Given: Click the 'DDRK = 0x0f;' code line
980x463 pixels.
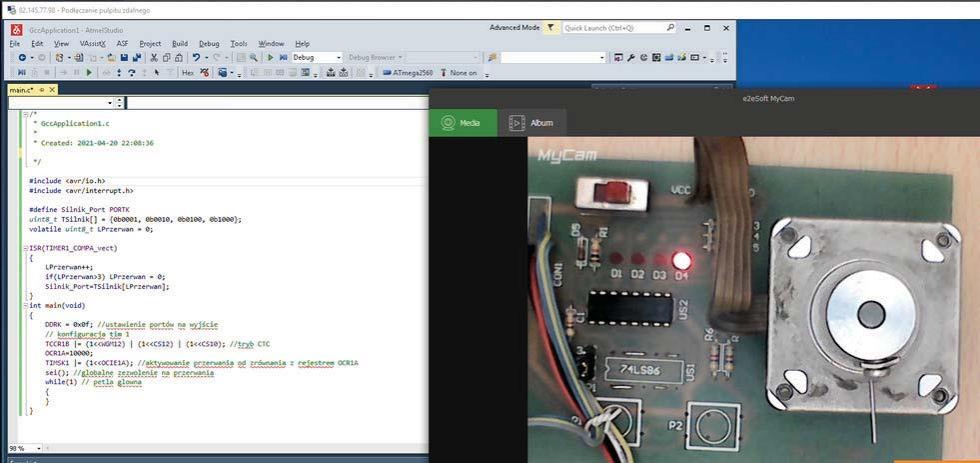Looking at the screenshot, I should point(68,325).
